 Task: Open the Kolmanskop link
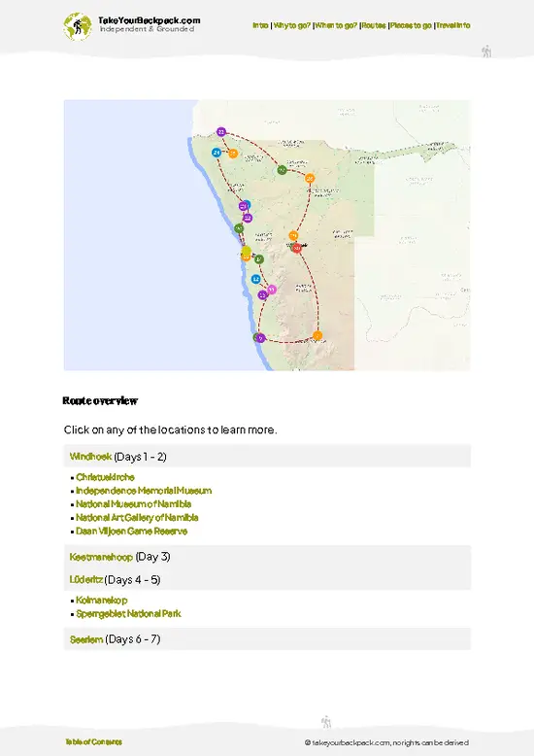[102, 601]
